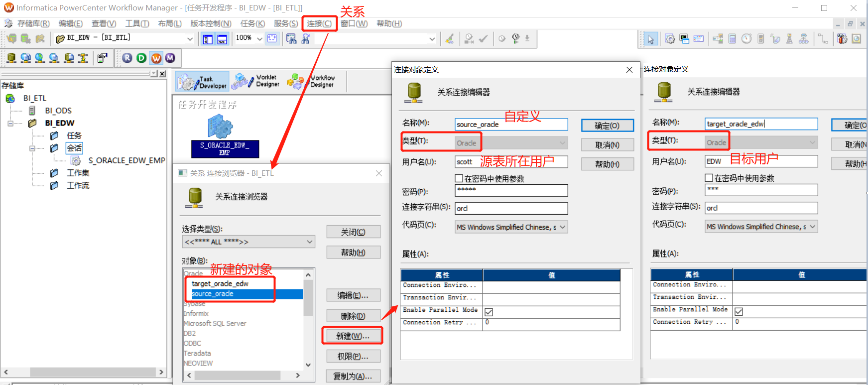
Task: Tick password parameter checkbox in source_oracle dialog
Action: (x=459, y=178)
